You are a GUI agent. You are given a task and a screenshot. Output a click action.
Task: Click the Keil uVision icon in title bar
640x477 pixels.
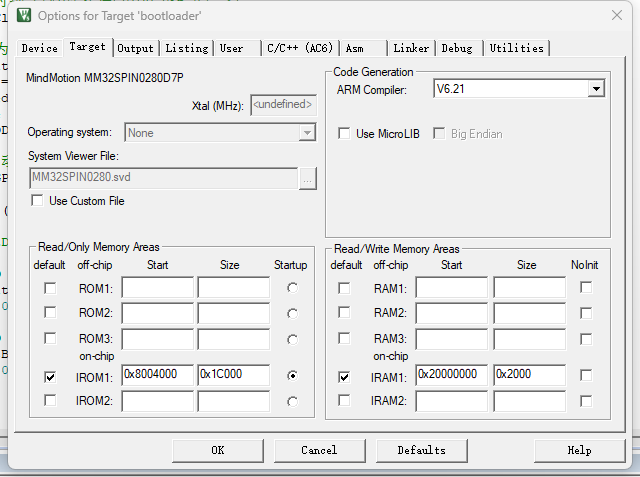pos(24,16)
